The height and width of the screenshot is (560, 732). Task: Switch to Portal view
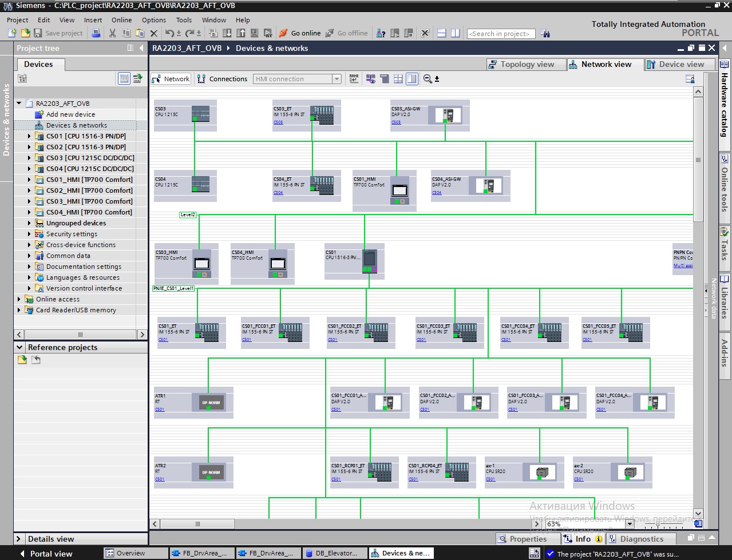click(x=50, y=554)
